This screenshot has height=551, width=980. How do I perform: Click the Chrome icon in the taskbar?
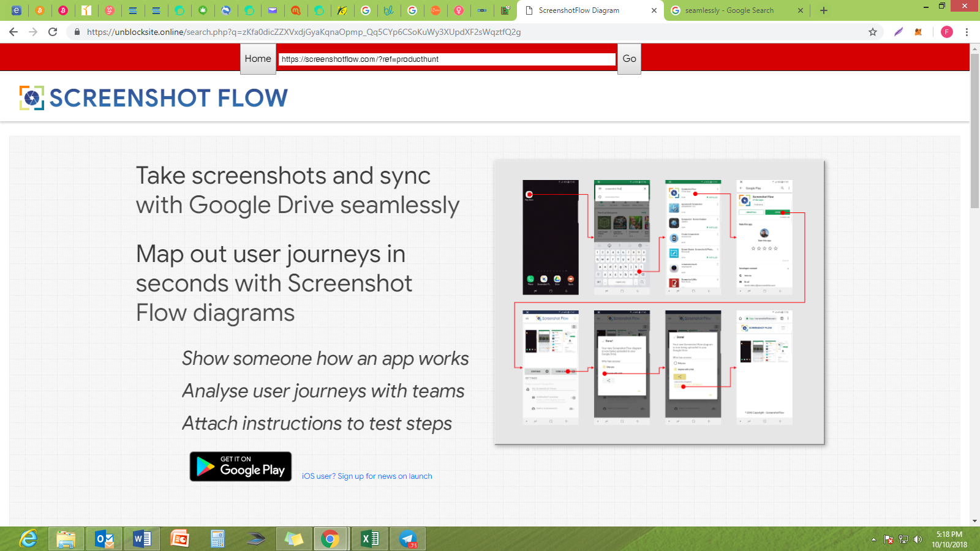331,539
